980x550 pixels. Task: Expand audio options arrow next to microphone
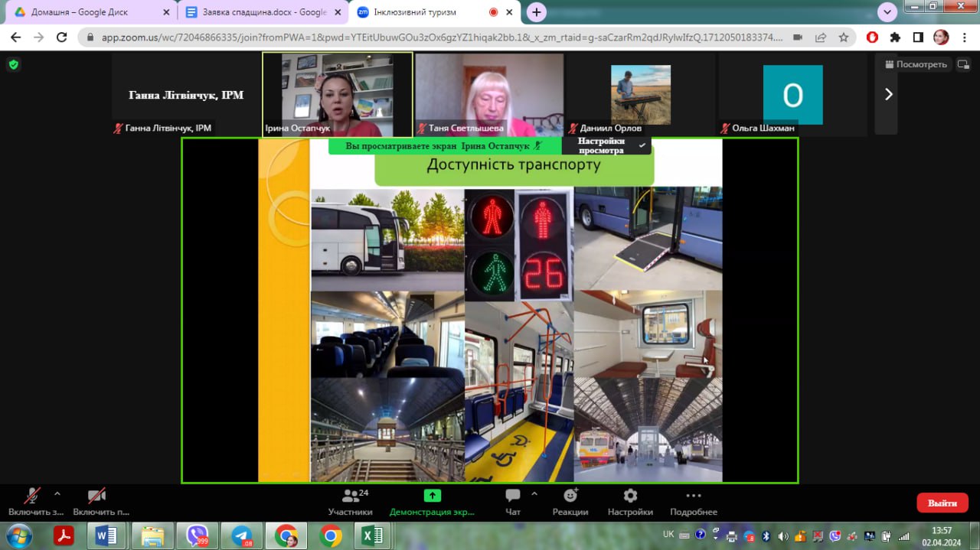pyautogui.click(x=57, y=493)
